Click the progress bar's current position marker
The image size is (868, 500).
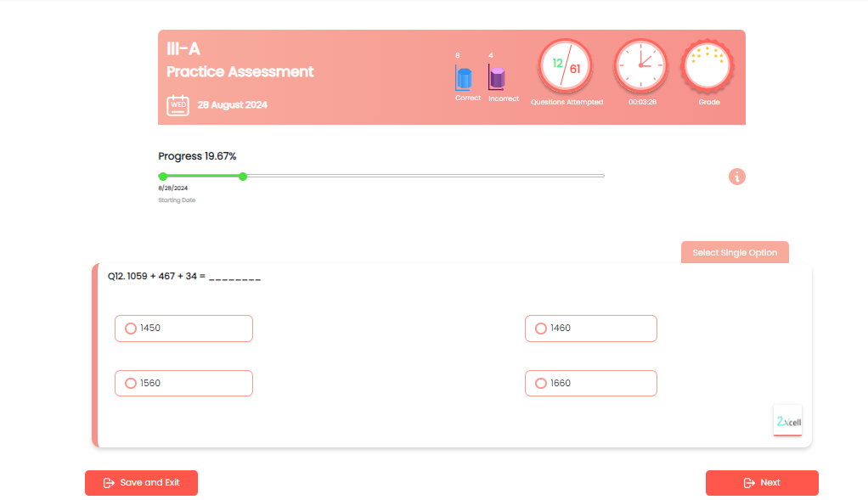point(243,177)
